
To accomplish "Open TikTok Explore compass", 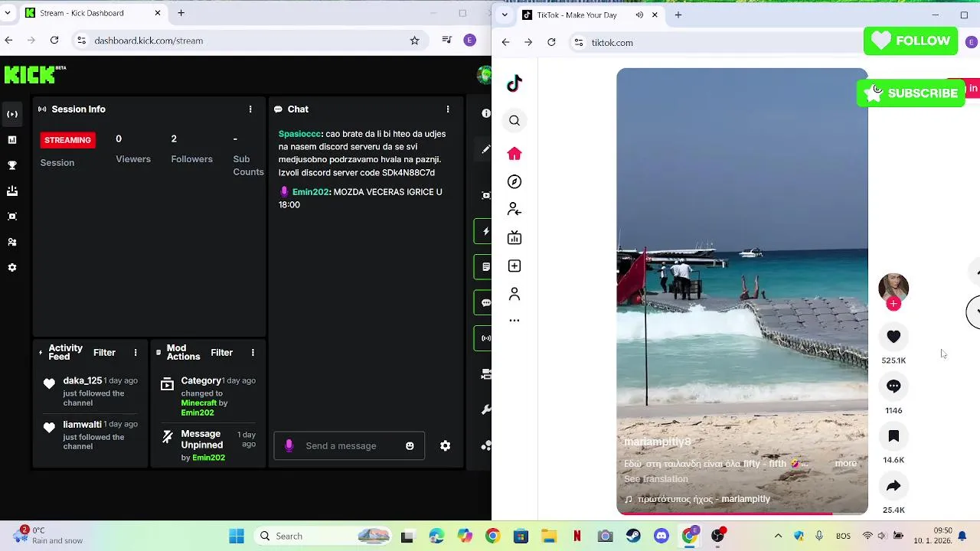I will point(514,181).
